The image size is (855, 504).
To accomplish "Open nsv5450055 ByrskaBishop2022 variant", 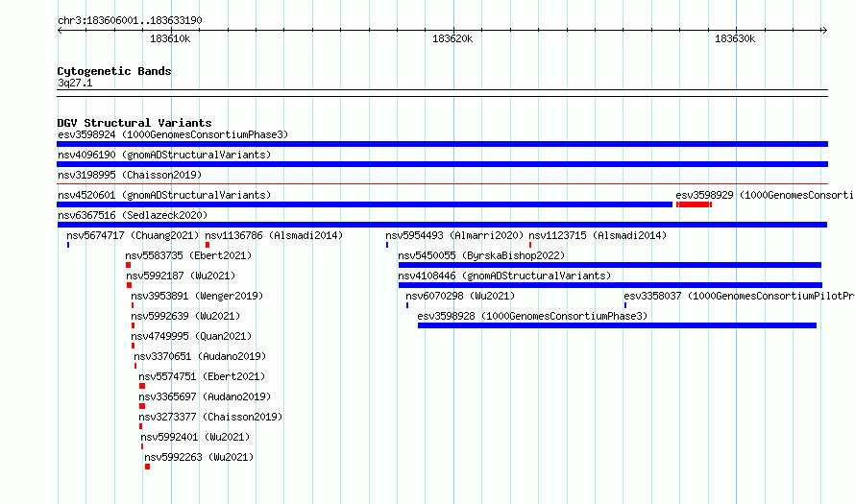I will 481,255.
